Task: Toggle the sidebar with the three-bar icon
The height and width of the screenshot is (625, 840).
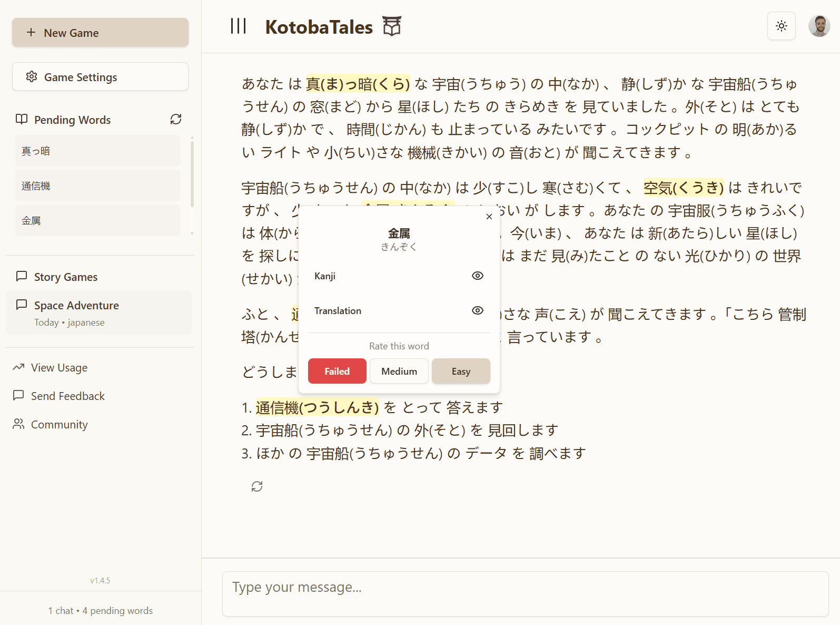Action: tap(239, 26)
